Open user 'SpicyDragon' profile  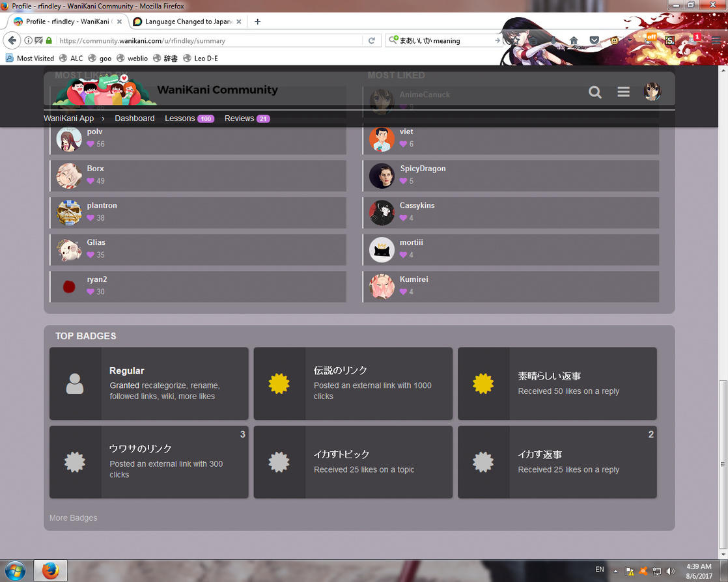pyautogui.click(x=423, y=169)
